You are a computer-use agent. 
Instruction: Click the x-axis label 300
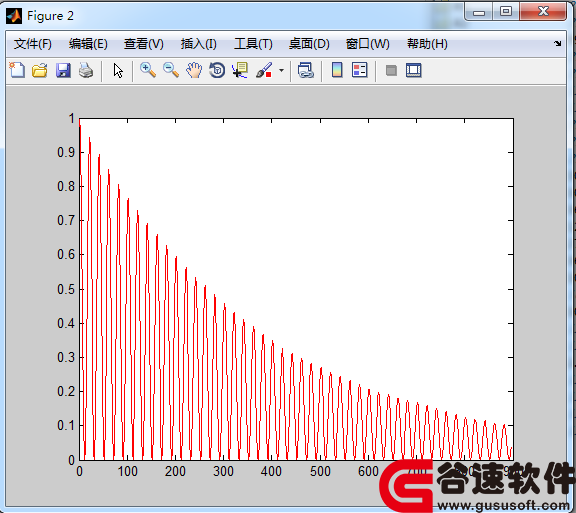click(x=223, y=471)
